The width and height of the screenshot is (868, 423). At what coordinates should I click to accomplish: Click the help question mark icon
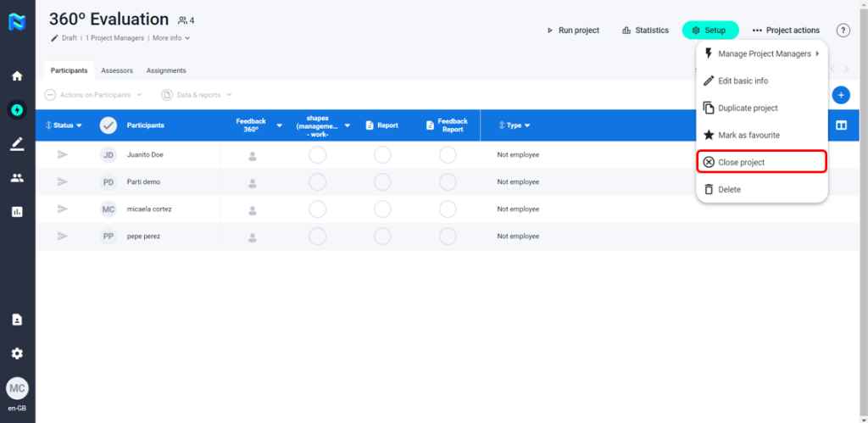point(843,31)
